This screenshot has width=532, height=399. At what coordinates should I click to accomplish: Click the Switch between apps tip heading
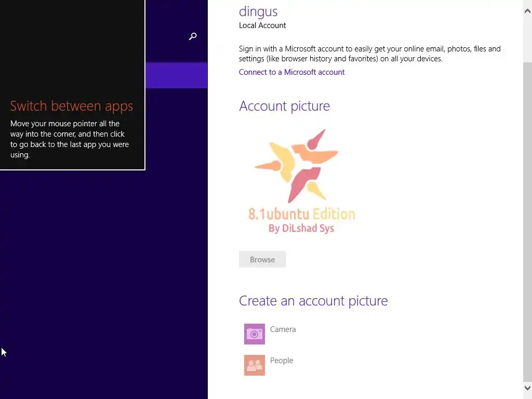click(72, 106)
